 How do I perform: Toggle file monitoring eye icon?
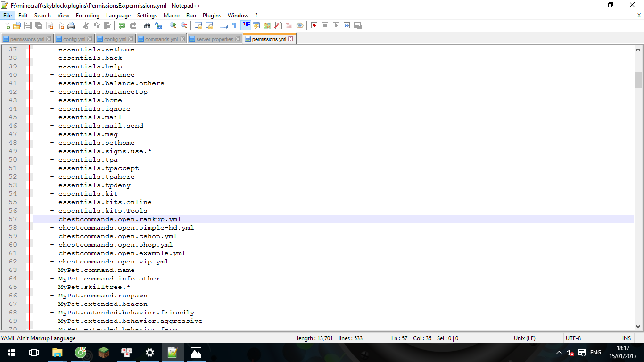pyautogui.click(x=300, y=25)
